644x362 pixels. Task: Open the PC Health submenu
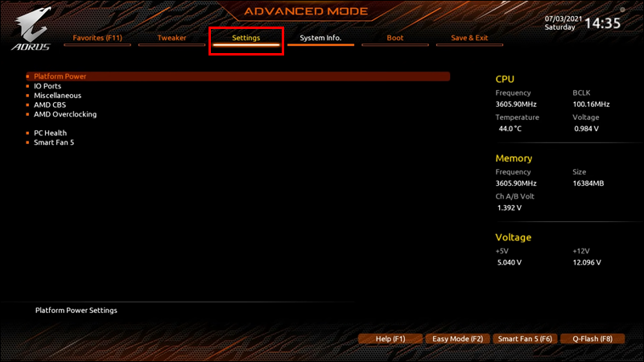50,133
